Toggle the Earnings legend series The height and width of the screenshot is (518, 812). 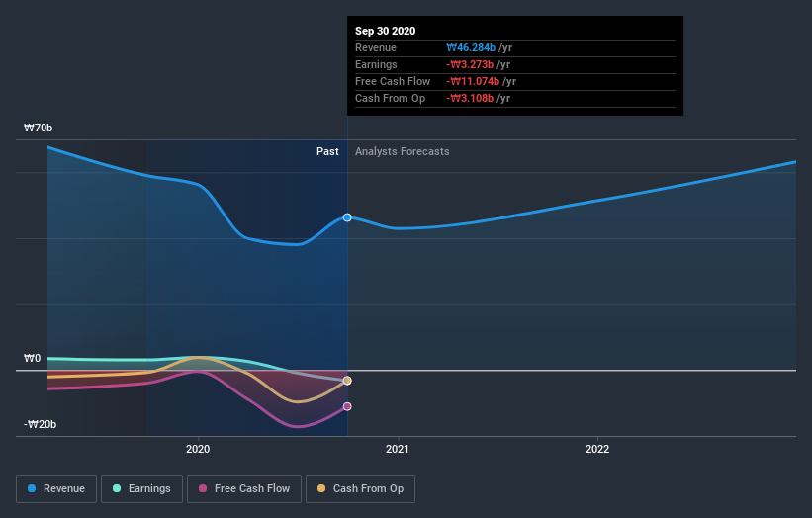click(x=141, y=489)
